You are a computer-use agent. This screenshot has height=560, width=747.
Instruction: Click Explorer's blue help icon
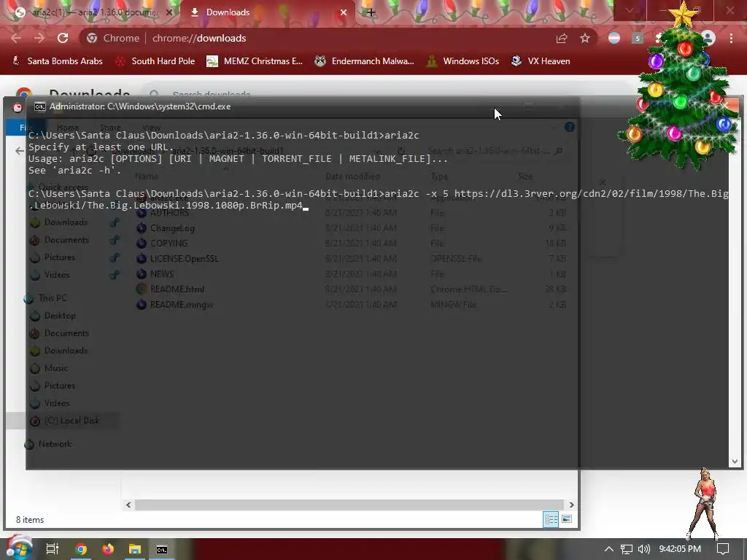[x=569, y=127]
